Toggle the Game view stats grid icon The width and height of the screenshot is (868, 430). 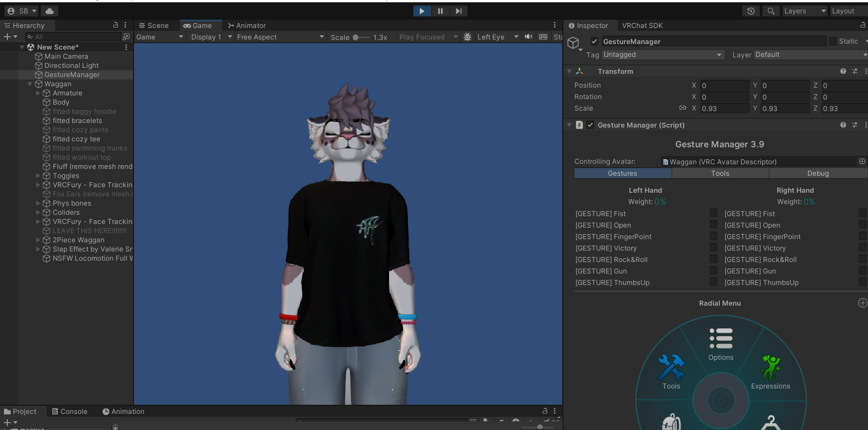pyautogui.click(x=543, y=37)
